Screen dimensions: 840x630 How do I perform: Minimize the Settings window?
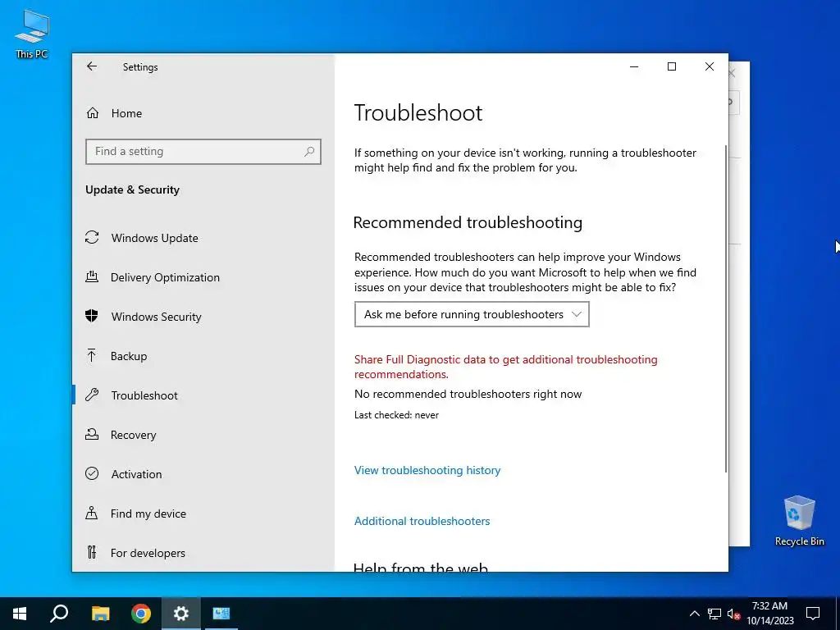(x=634, y=66)
